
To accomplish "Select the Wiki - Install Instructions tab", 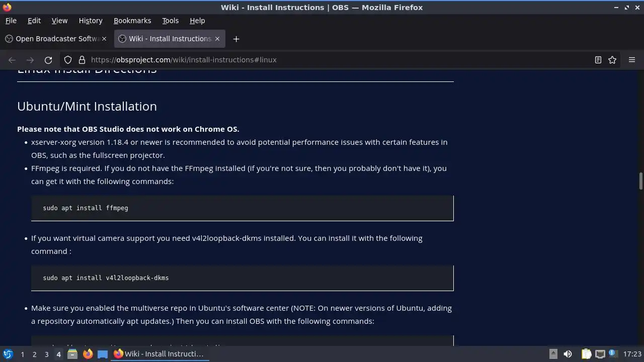I will tap(170, 39).
